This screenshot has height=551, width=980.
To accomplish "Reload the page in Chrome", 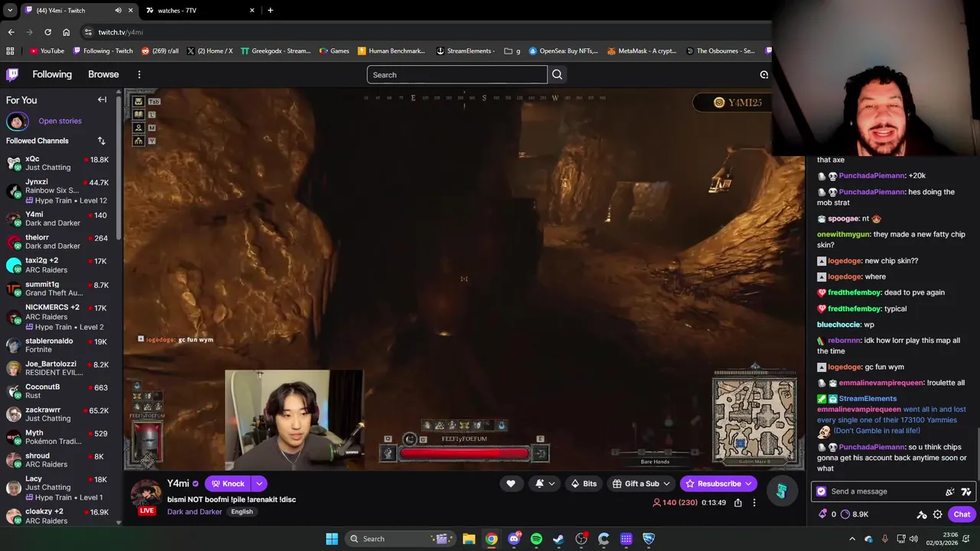I will [x=47, y=32].
